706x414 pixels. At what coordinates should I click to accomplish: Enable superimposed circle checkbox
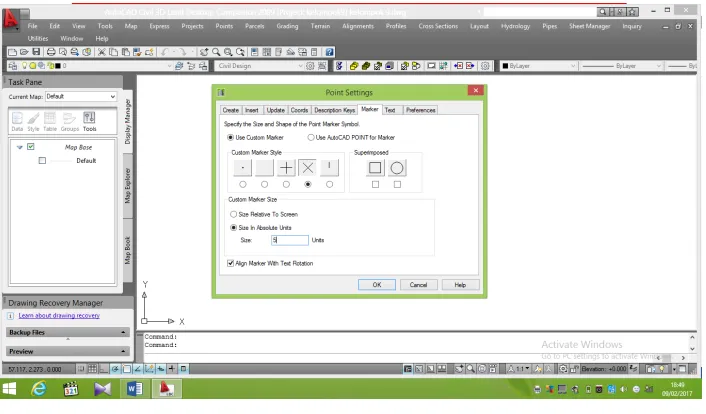(397, 184)
